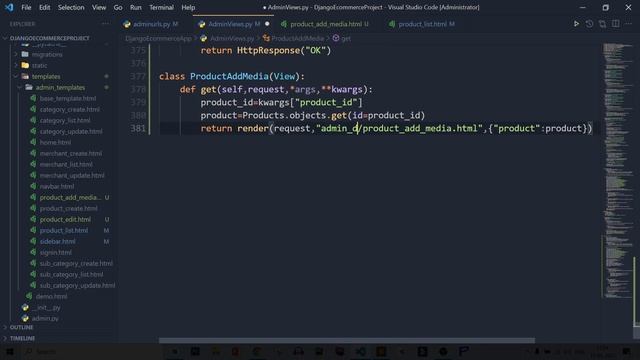
Task: Open the Run menu
Action: tap(136, 7)
